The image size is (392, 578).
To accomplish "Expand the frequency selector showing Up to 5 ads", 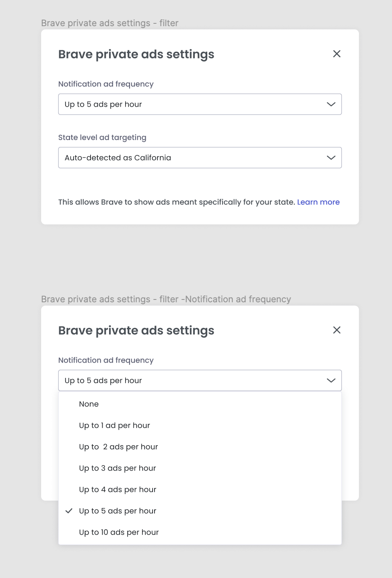I will click(200, 380).
